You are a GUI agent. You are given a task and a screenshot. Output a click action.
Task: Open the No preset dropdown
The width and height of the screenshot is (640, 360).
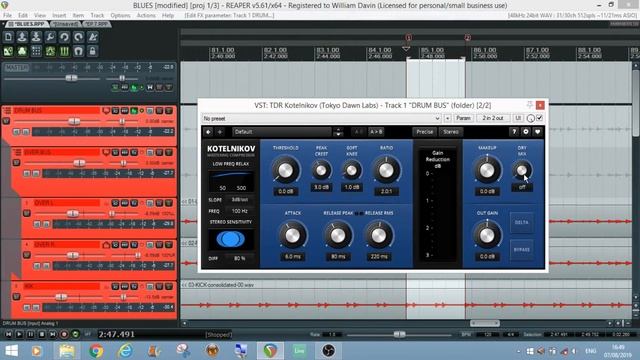point(321,118)
